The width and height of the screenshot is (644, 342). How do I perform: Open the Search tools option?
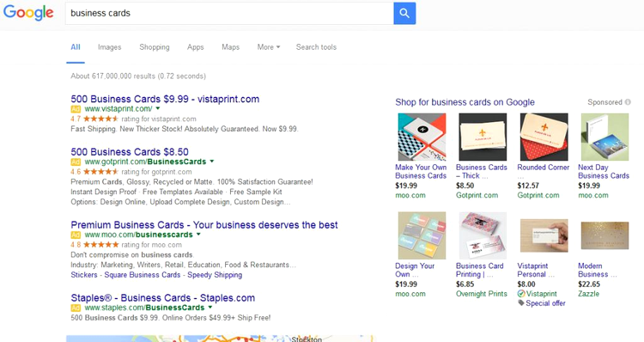pos(316,47)
